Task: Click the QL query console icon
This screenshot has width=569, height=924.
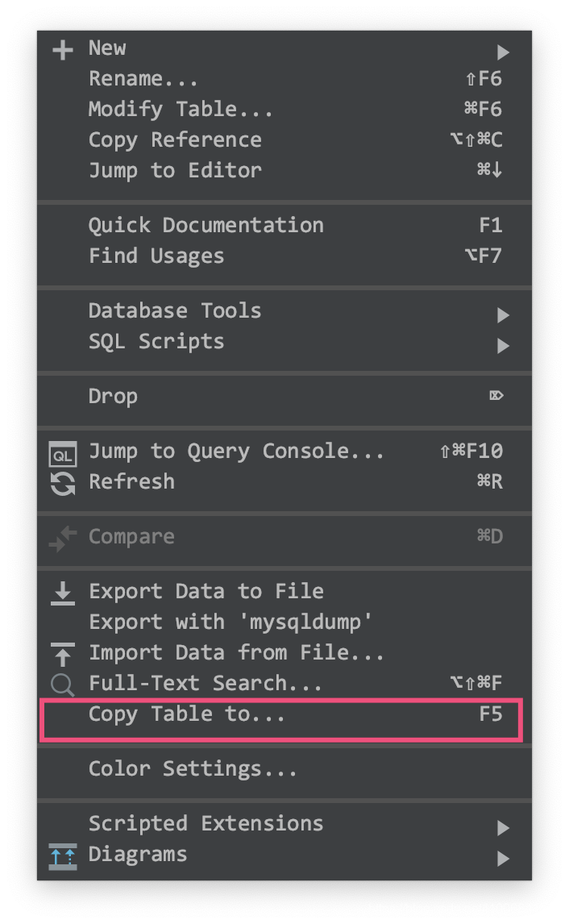Action: [62, 454]
